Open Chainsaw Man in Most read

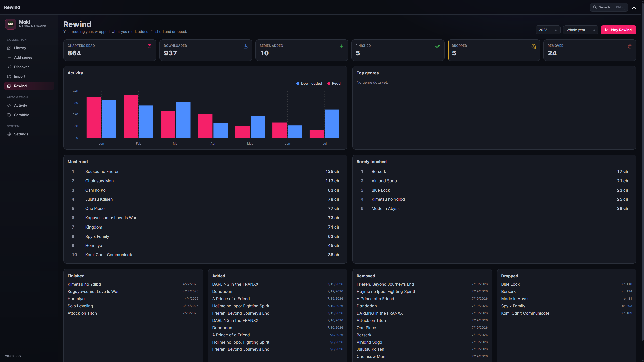point(205,181)
